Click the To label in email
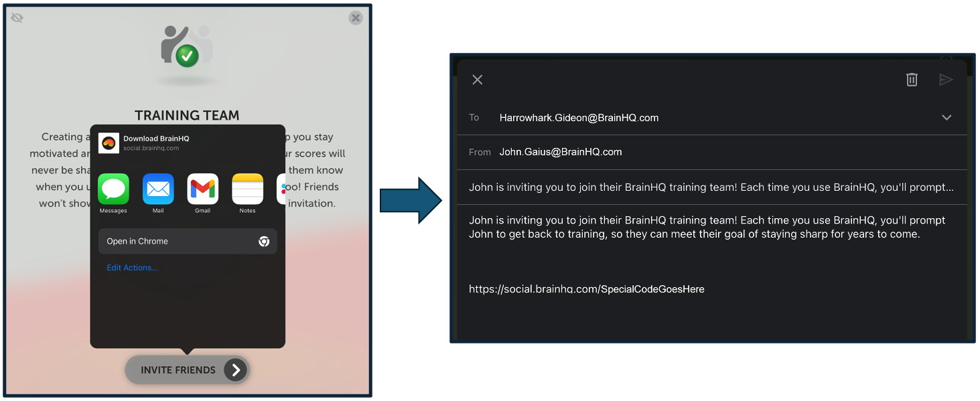 click(x=474, y=118)
